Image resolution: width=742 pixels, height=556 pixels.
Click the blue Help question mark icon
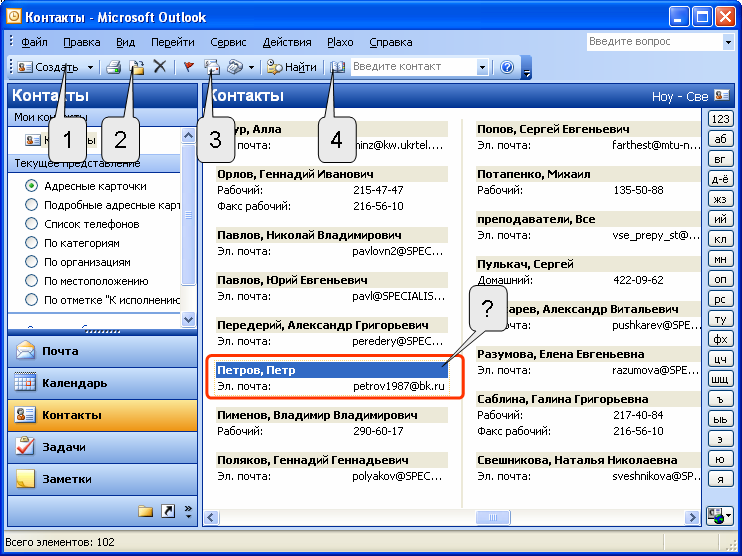507,67
